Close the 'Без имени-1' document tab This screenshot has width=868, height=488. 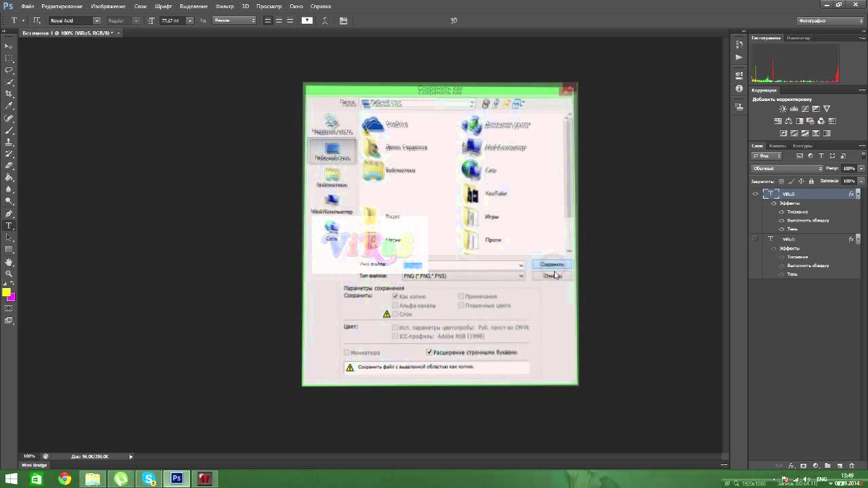pos(119,33)
